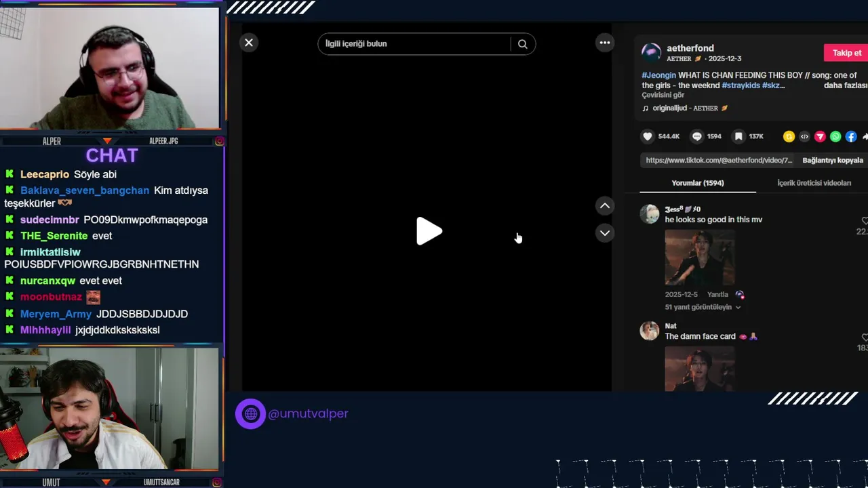Like Nat's comment heart icon
The height and width of the screenshot is (488, 868).
point(865,338)
